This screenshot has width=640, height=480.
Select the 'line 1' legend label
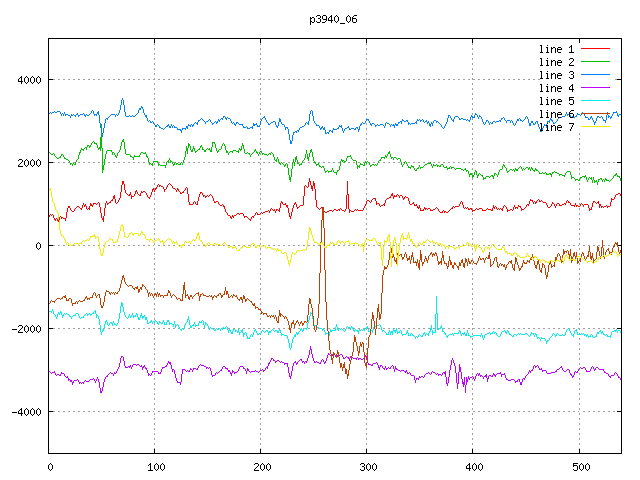click(x=556, y=49)
